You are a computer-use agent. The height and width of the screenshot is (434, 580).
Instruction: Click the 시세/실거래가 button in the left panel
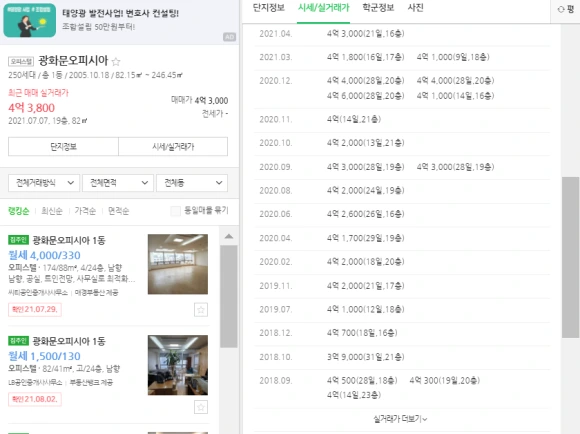[173, 147]
